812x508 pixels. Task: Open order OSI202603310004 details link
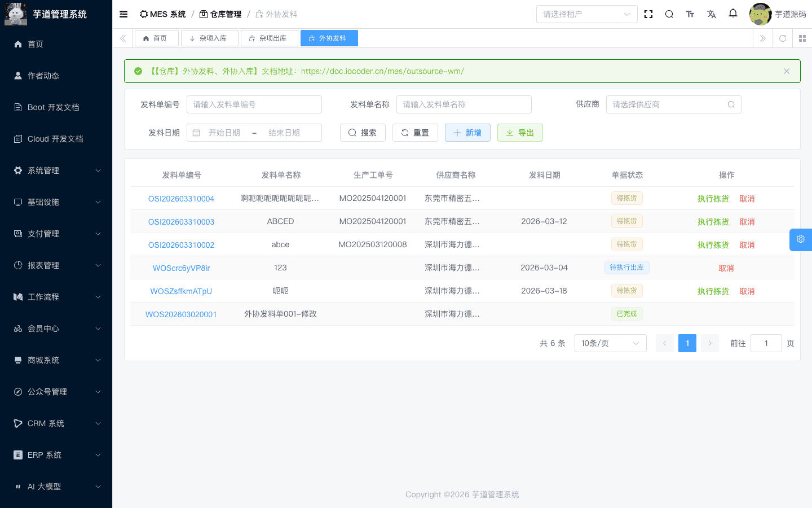181,198
